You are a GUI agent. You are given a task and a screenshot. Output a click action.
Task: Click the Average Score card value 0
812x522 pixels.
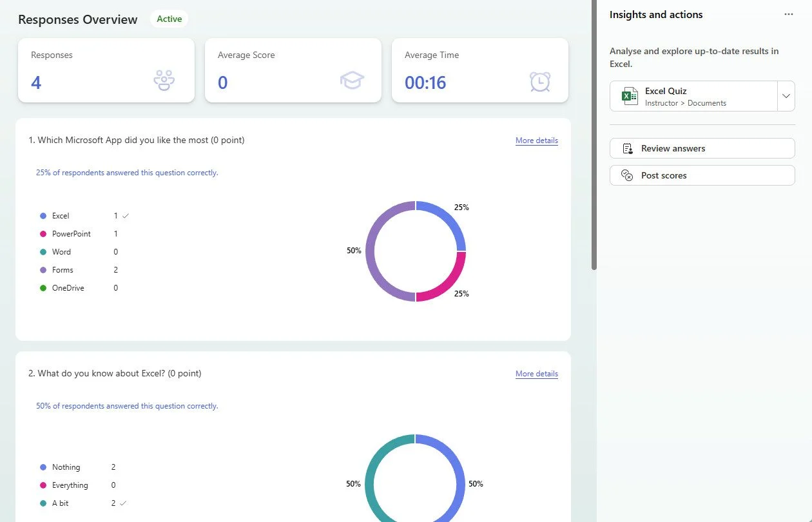[222, 82]
